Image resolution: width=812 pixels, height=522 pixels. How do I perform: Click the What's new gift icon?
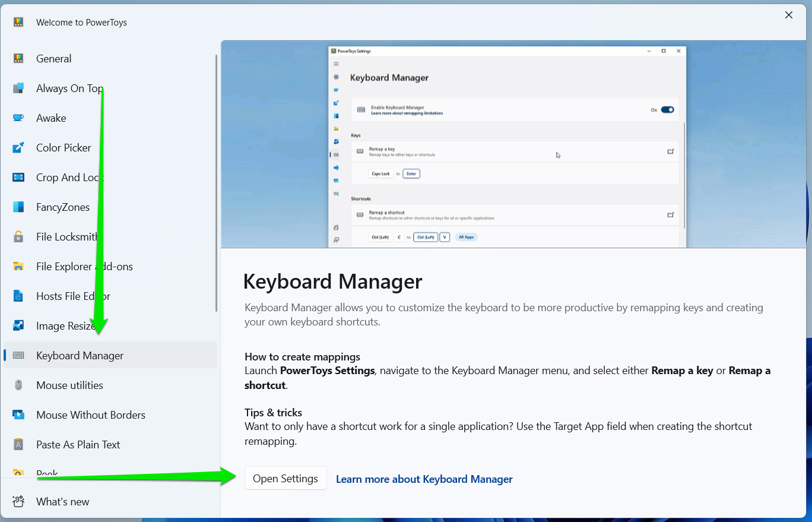18,501
